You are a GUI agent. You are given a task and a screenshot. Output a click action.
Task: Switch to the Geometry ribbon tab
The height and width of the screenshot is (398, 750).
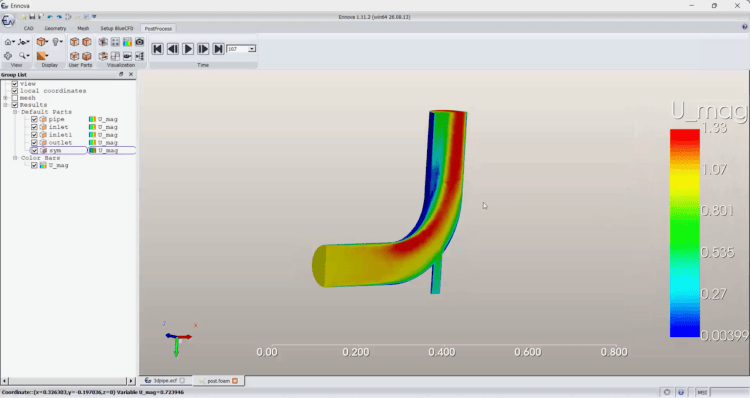[55, 29]
